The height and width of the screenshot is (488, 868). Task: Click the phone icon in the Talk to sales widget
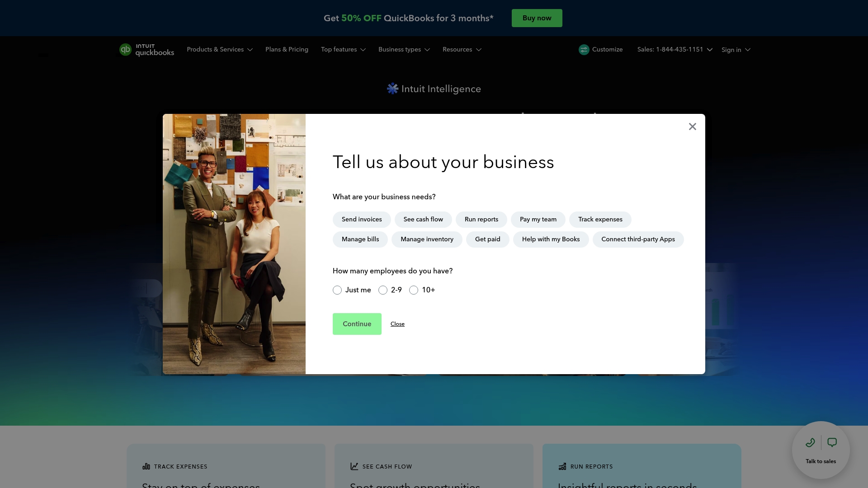pos(810,442)
